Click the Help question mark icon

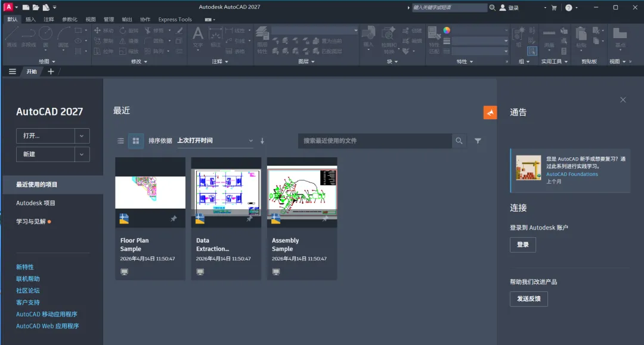point(568,7)
